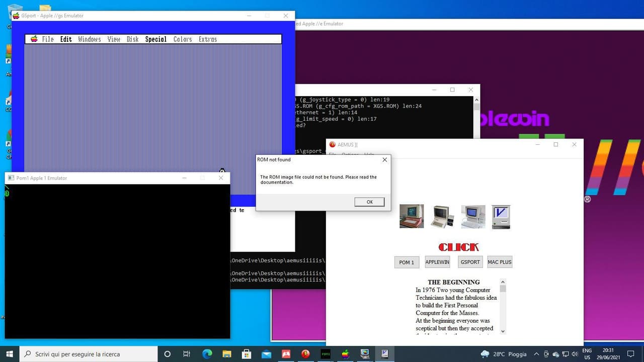
Task: Click the rainbow Apple logo in GSport menu
Action: pyautogui.click(x=34, y=39)
